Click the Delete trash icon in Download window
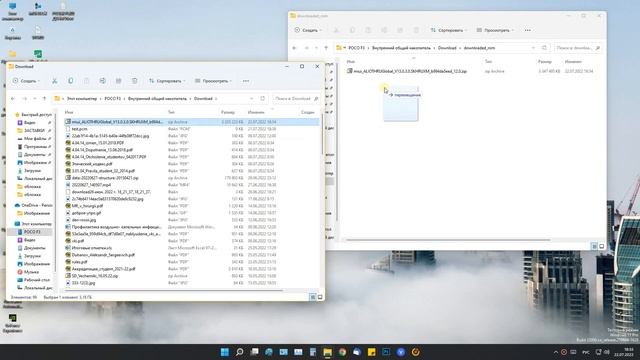The height and width of the screenshot is (360, 640). coord(135,81)
